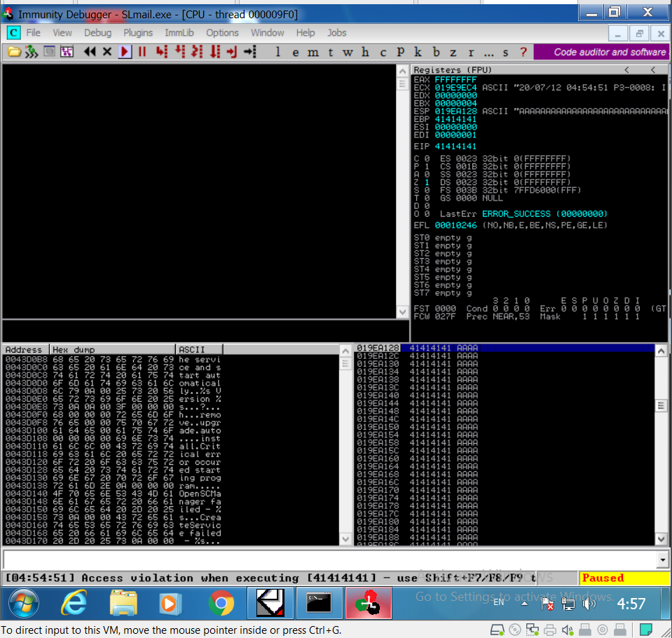This screenshot has height=638, width=672.
Task: Show source via 's' button
Action: click(x=506, y=53)
